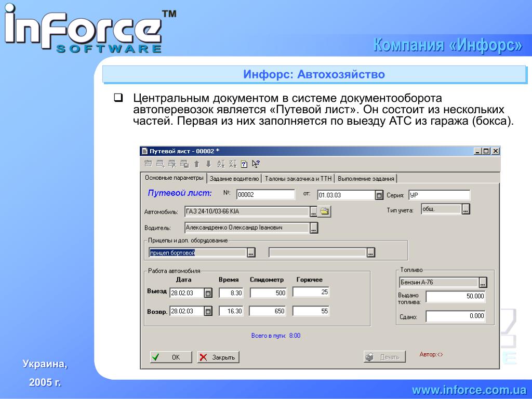Viewport: 532px width, 399px height.
Task: Minimize the Путевой лист window
Action: (x=478, y=151)
